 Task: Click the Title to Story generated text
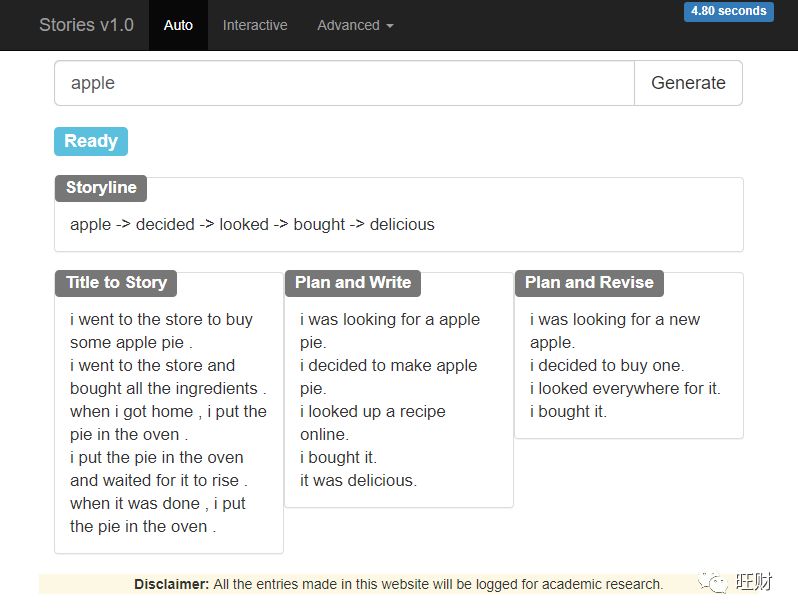click(x=168, y=423)
